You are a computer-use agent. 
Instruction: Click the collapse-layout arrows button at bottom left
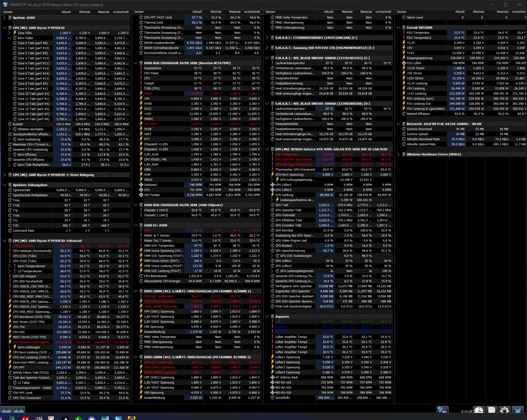click(19, 410)
